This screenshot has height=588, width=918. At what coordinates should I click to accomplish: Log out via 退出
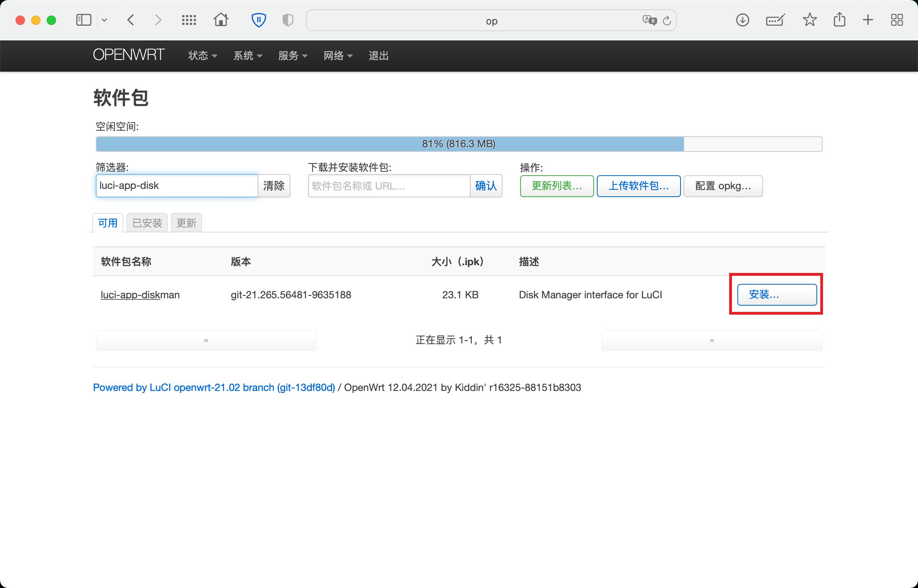click(379, 56)
